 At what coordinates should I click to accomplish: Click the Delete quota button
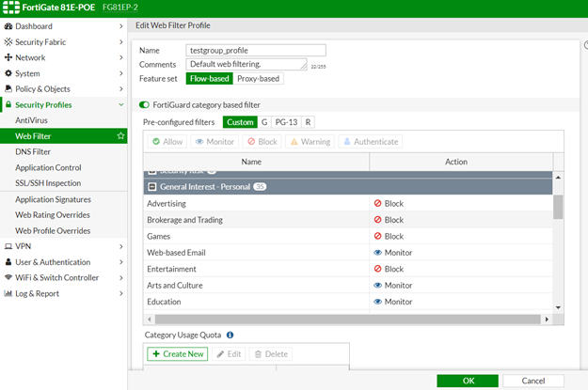pos(271,354)
